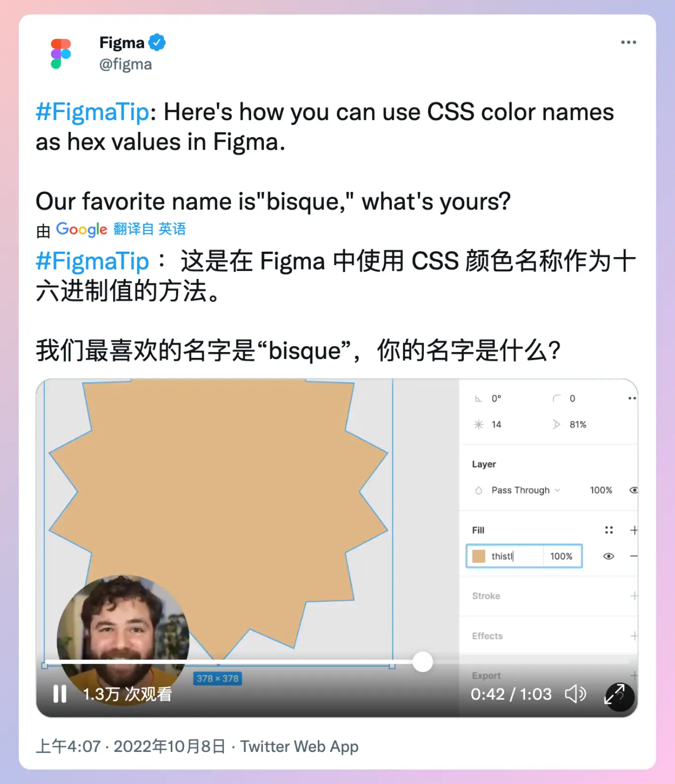Add a new fill with plus icon
Image resolution: width=675 pixels, height=784 pixels.
634,530
